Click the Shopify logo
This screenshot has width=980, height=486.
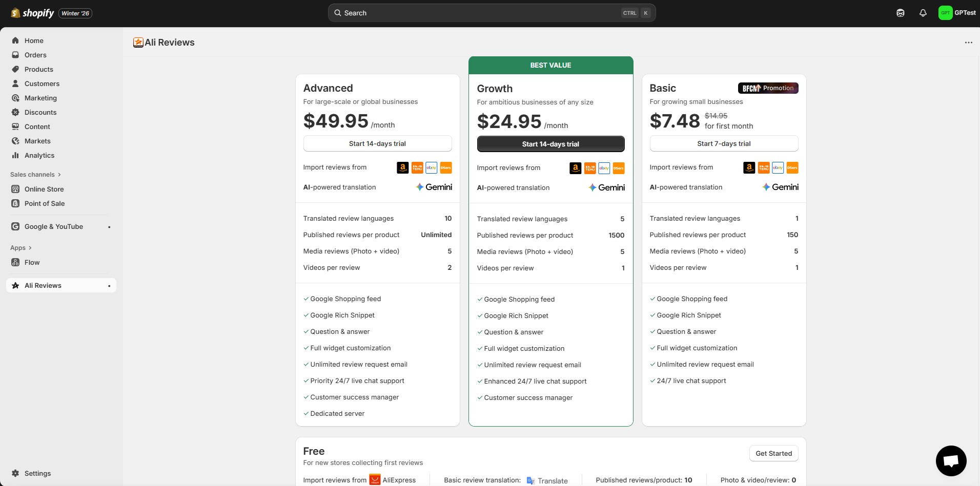click(32, 13)
